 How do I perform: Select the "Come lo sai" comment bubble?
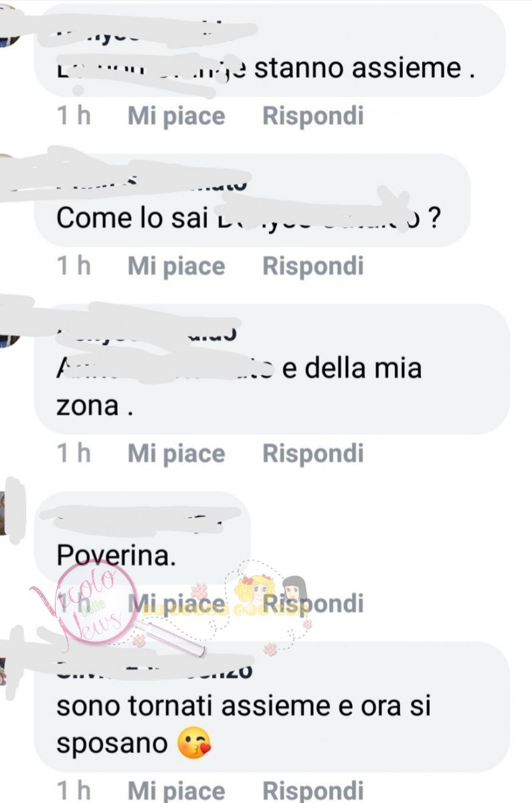pos(252,200)
